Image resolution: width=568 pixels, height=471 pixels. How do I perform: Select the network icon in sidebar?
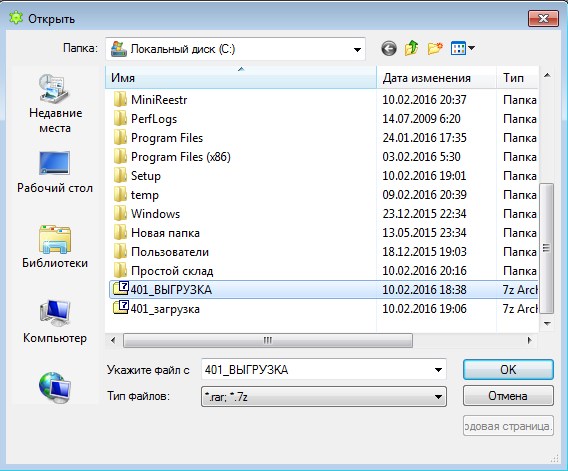[x=55, y=388]
